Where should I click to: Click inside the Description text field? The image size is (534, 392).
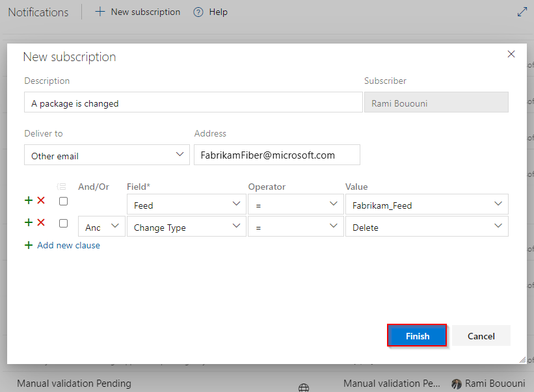point(193,102)
